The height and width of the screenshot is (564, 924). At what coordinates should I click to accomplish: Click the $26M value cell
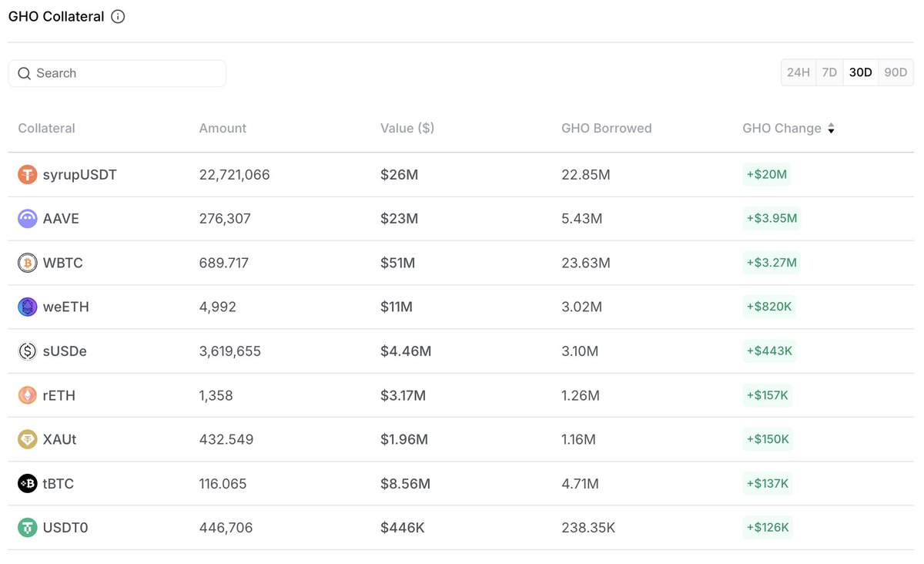coord(400,175)
